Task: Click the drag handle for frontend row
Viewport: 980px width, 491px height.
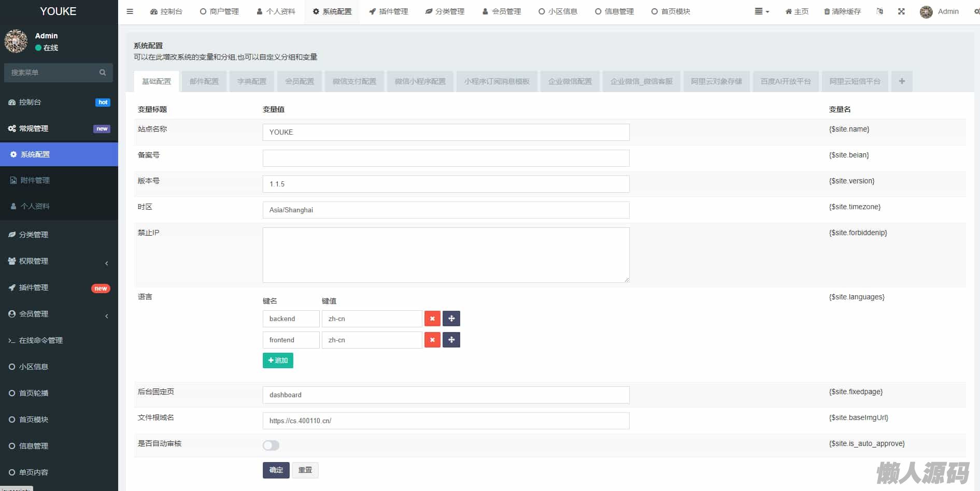Action: [451, 340]
